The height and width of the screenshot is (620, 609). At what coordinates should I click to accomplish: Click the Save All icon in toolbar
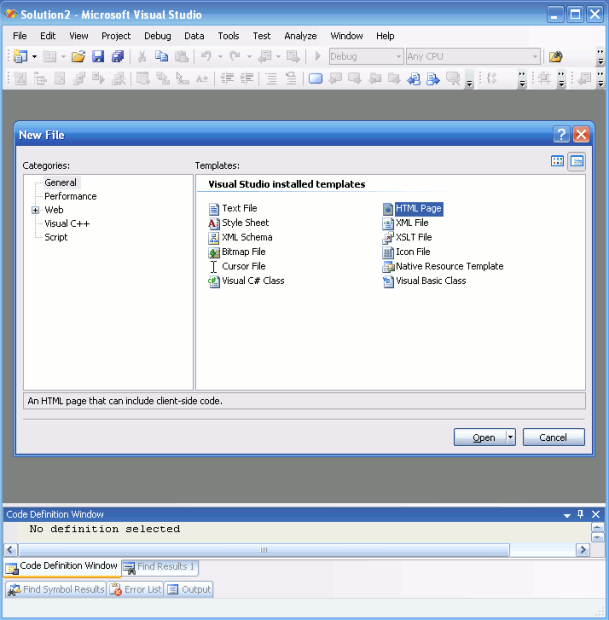(x=117, y=57)
